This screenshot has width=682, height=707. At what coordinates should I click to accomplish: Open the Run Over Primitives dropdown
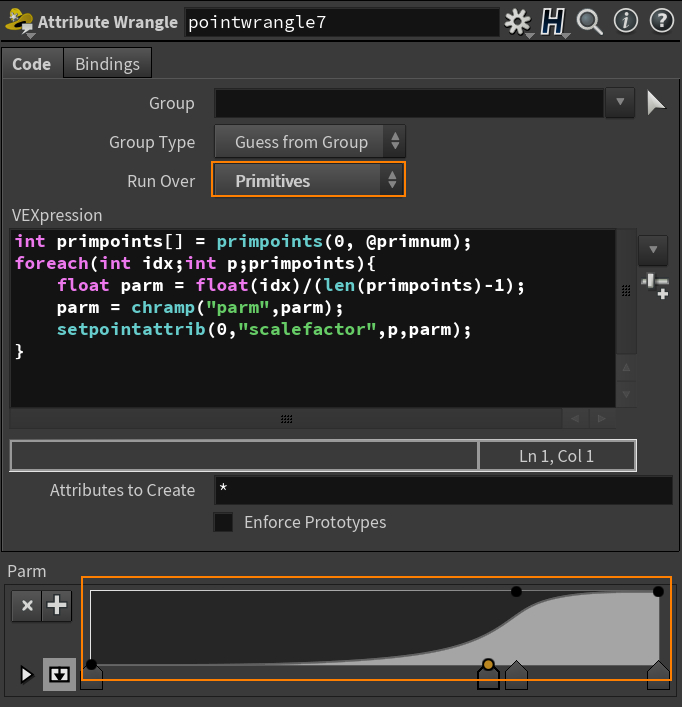[x=308, y=180]
